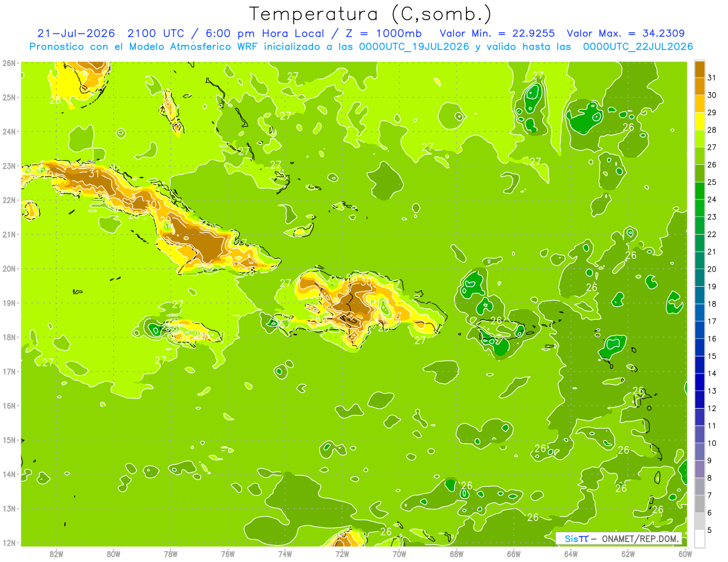
Task: Click the SisPI ONAMET/REP.DOM. logo box
Action: point(619,538)
